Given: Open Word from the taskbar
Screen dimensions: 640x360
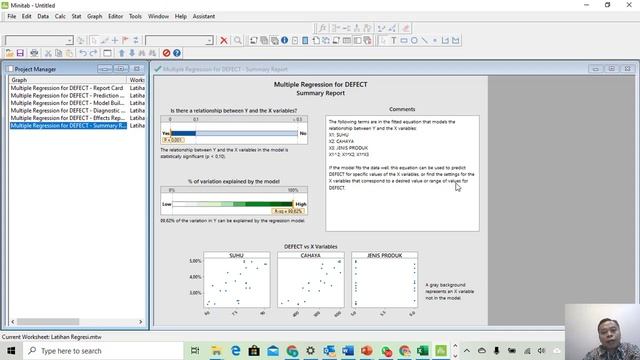Looking at the screenshot, I should click(348, 351).
